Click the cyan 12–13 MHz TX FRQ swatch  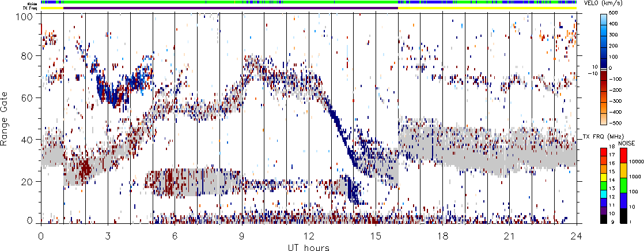point(604,194)
